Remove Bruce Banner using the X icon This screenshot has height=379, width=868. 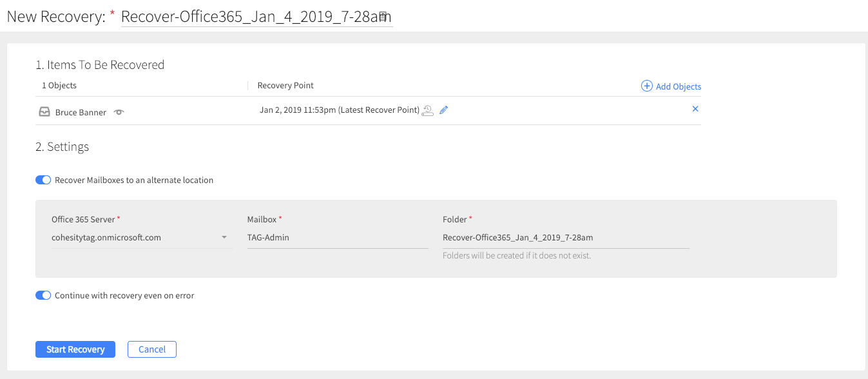tap(695, 109)
